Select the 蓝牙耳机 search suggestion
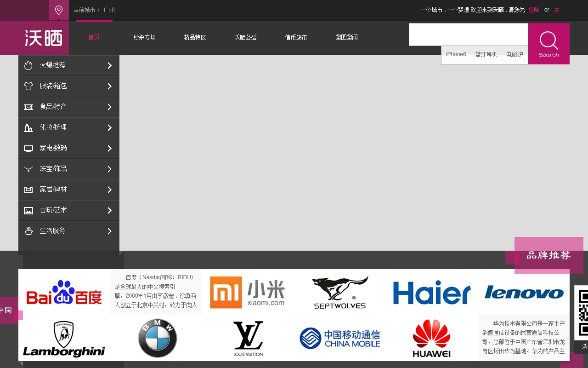This screenshot has height=368, width=588. coord(486,54)
